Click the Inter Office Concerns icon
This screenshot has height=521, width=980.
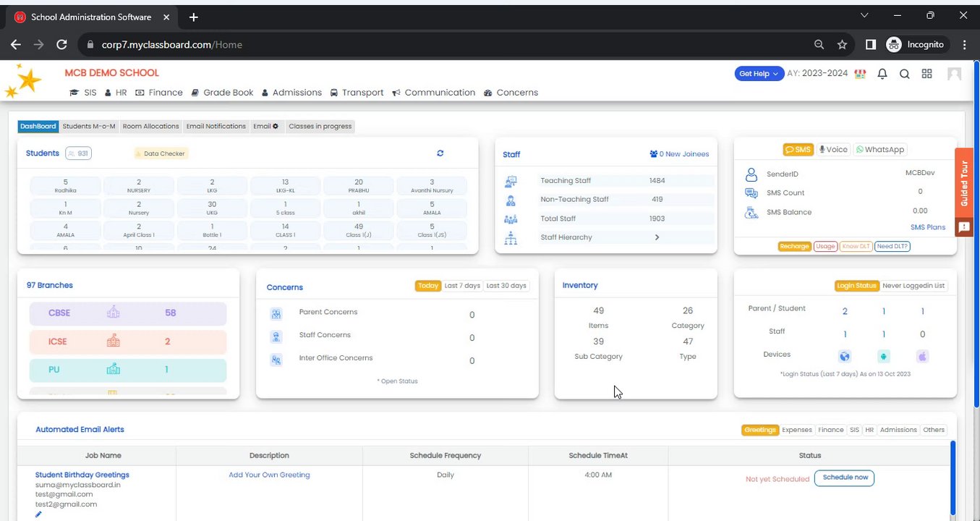pos(276,360)
